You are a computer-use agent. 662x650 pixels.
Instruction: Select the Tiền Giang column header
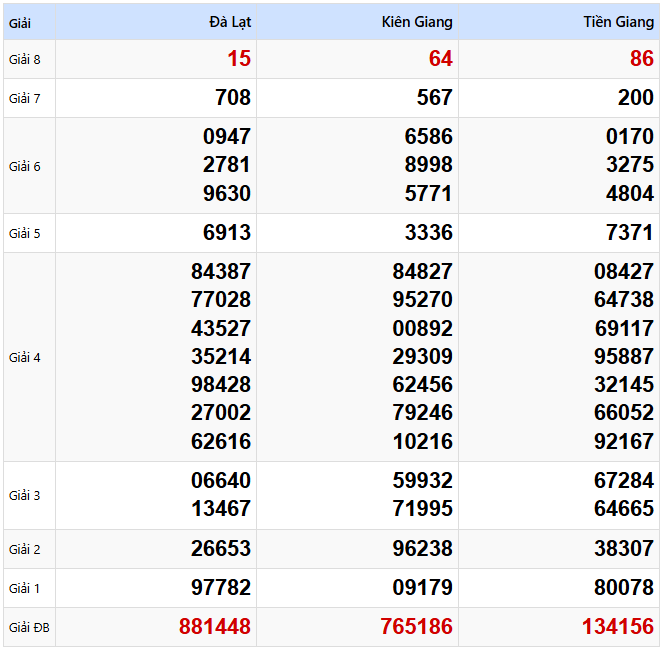pyautogui.click(x=618, y=21)
